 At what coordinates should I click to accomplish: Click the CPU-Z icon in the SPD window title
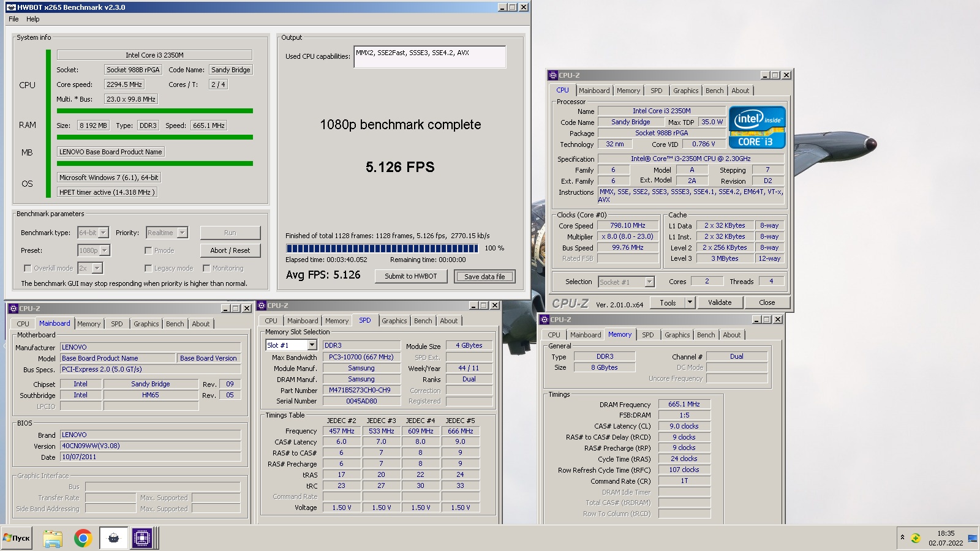click(x=262, y=305)
